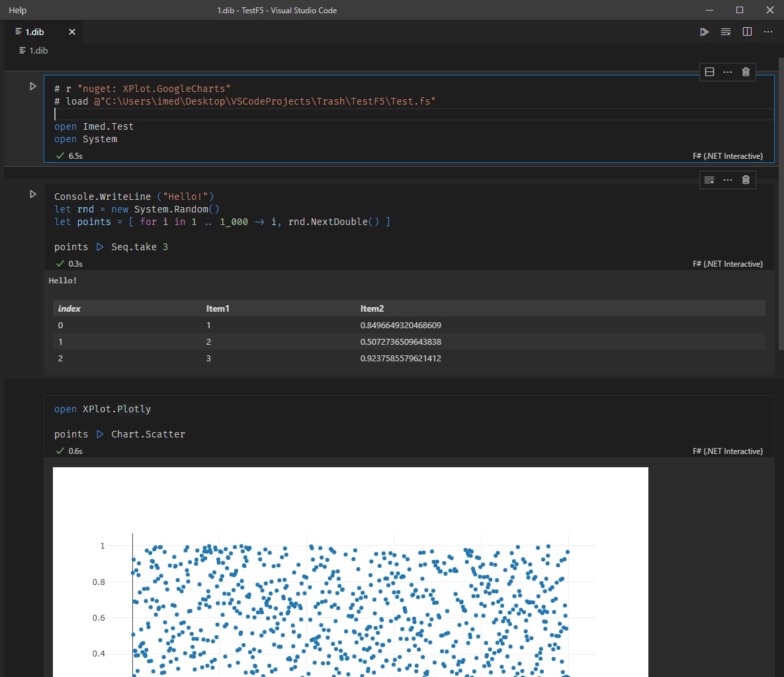This screenshot has width=784, height=677.
Task: Click inside the Console.WriteLine code editor
Action: (x=409, y=222)
